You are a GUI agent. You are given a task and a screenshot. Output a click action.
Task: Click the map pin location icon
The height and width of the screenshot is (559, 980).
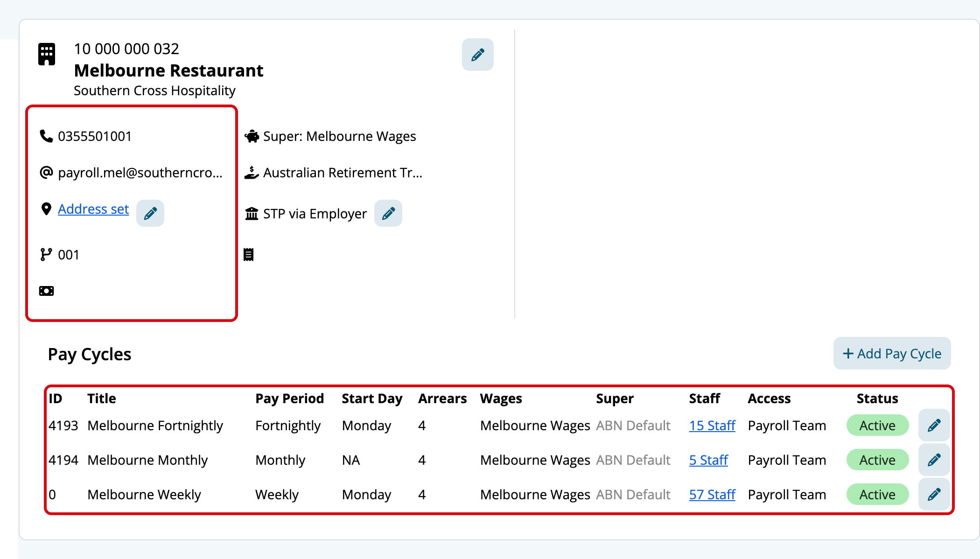tap(46, 209)
